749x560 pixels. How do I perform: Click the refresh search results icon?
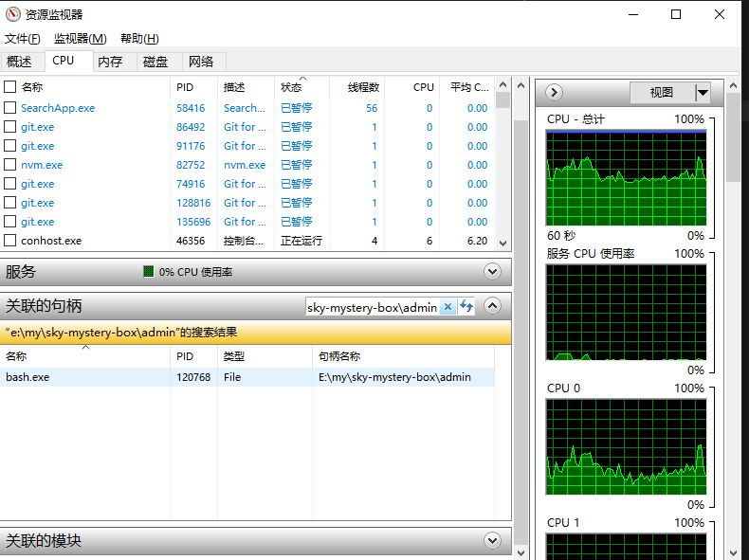466,307
